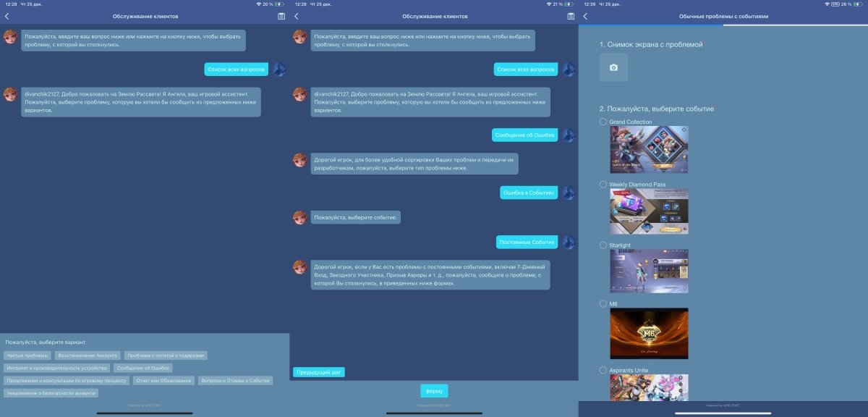This screenshot has width=868, height=417.
Task: Open the Starlight event preview image
Action: (649, 271)
